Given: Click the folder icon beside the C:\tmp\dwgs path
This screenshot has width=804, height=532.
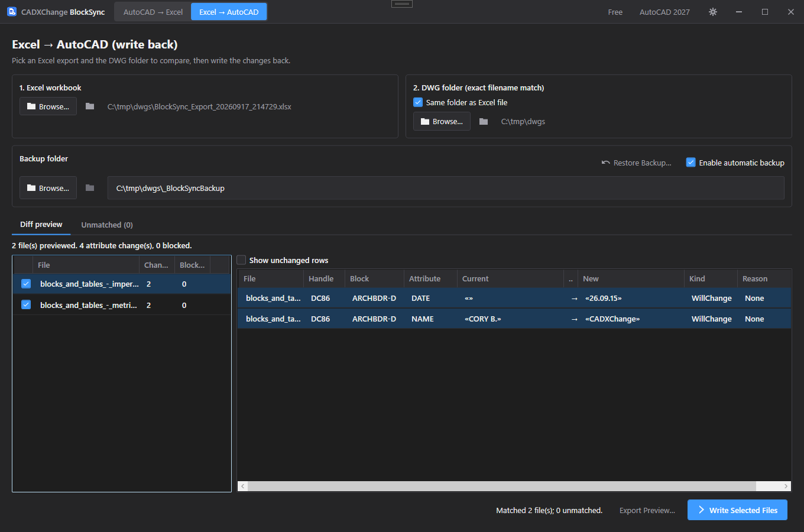Looking at the screenshot, I should [x=484, y=121].
